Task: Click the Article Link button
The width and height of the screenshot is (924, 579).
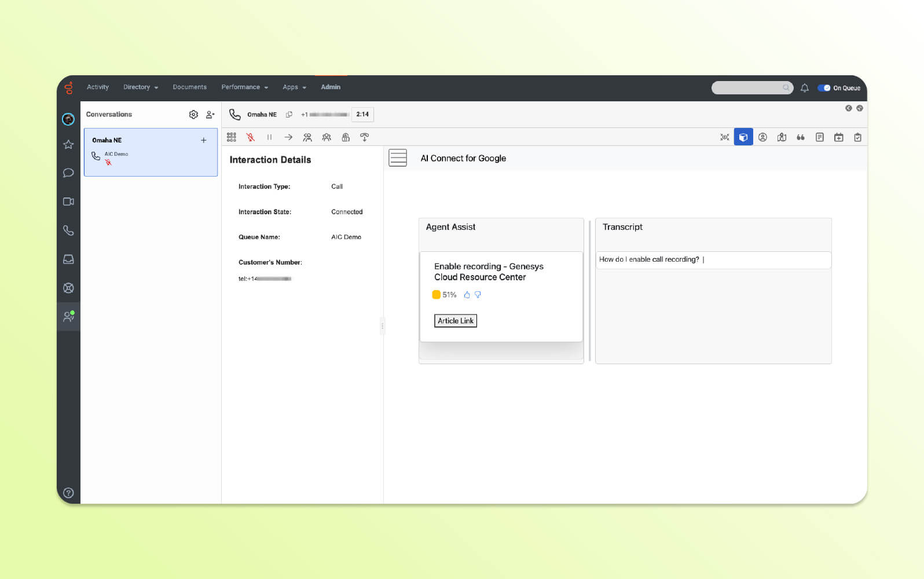Action: click(456, 321)
